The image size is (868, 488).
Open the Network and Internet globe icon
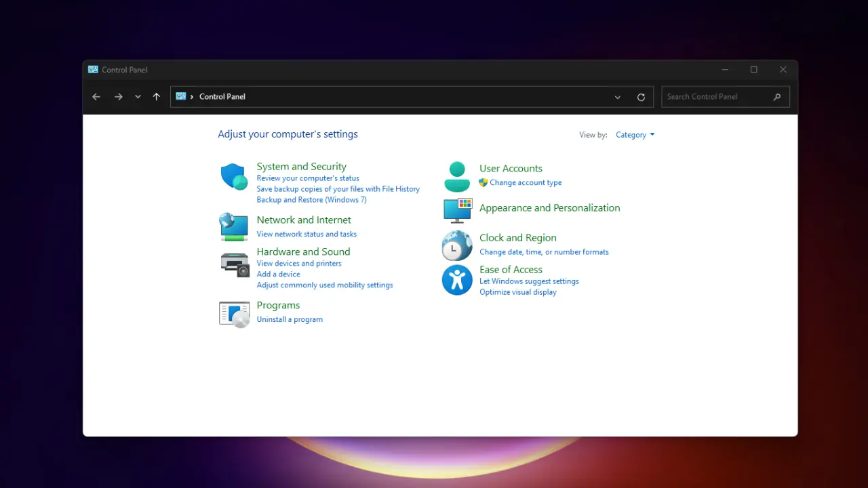(x=234, y=226)
